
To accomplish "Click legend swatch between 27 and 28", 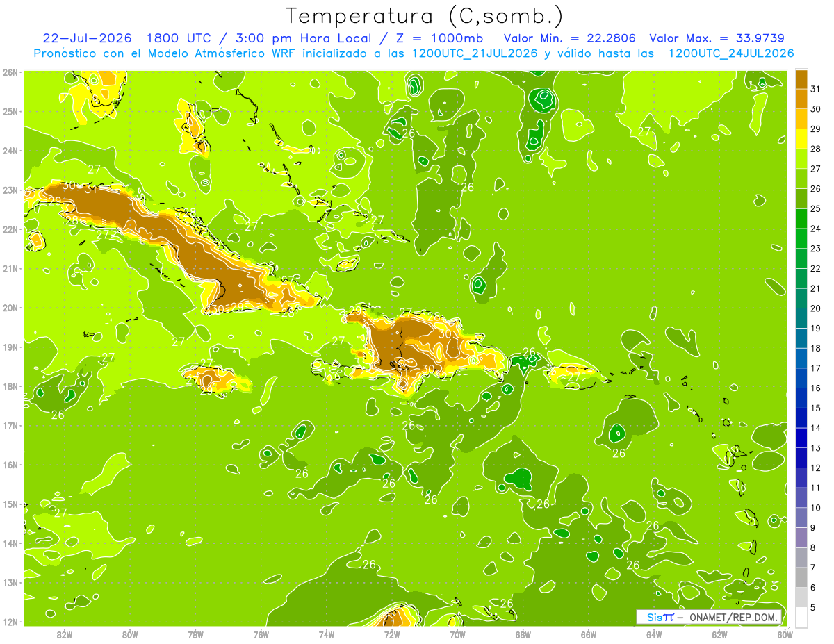I will pos(801,158).
